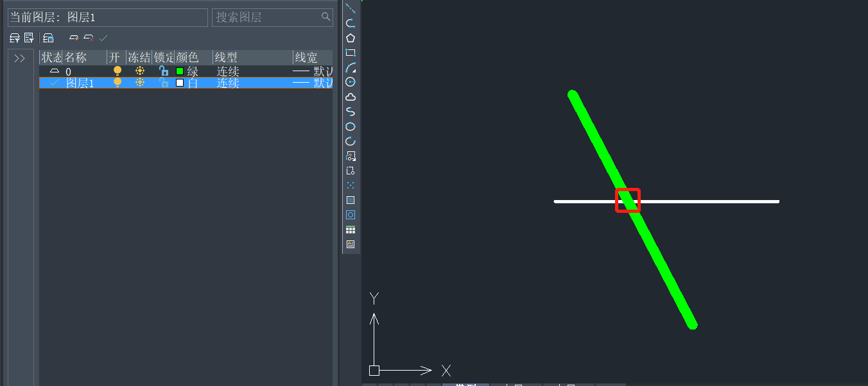Select the Multiline Text tool

(351, 244)
